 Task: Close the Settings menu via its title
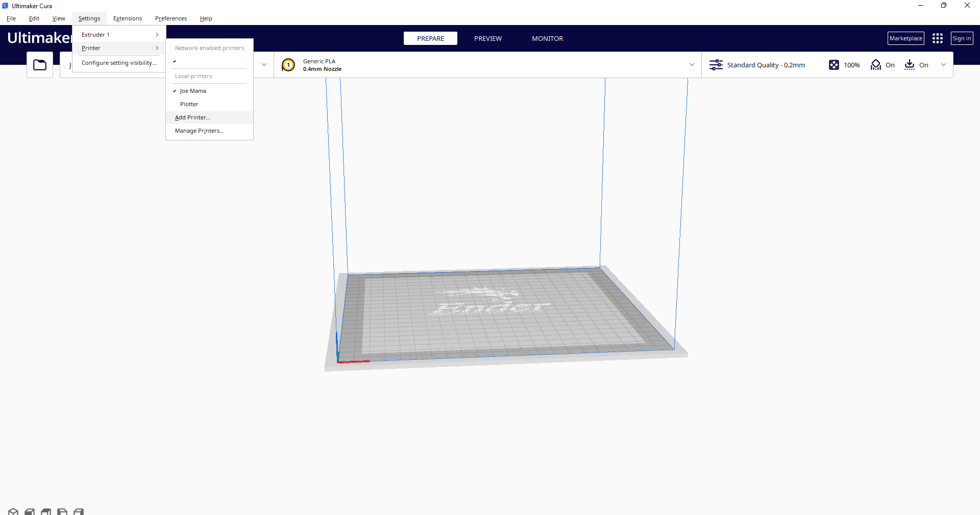click(89, 18)
